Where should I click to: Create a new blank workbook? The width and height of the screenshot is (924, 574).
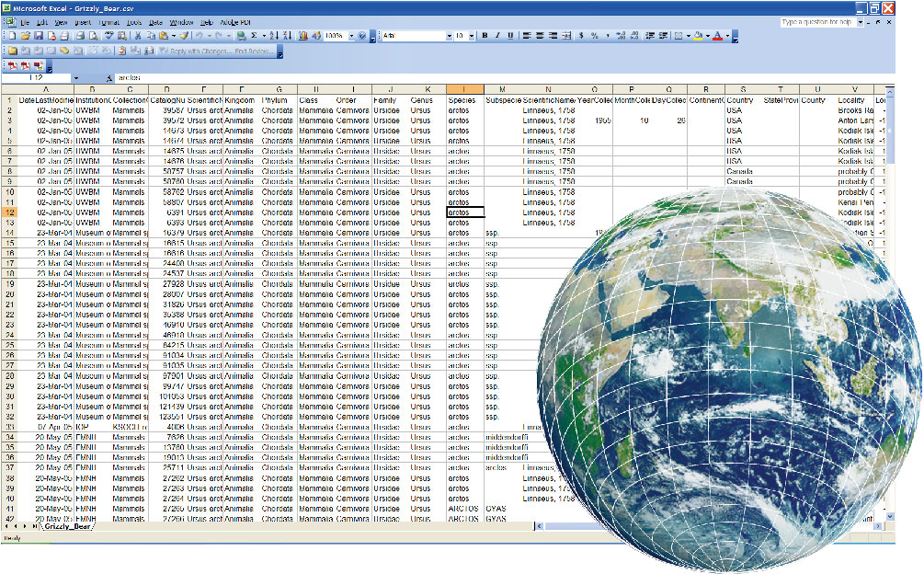[x=12, y=36]
